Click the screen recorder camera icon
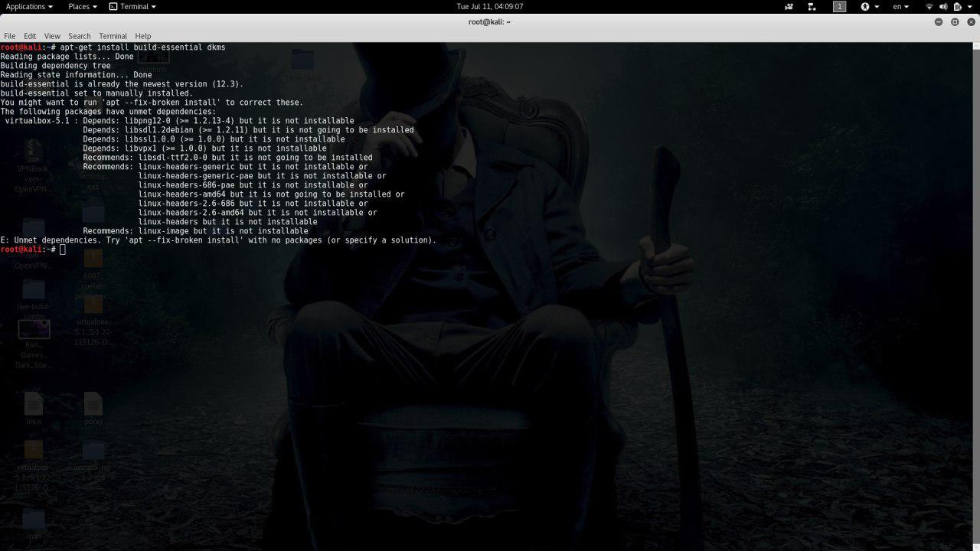This screenshot has width=980, height=551. 789,7
